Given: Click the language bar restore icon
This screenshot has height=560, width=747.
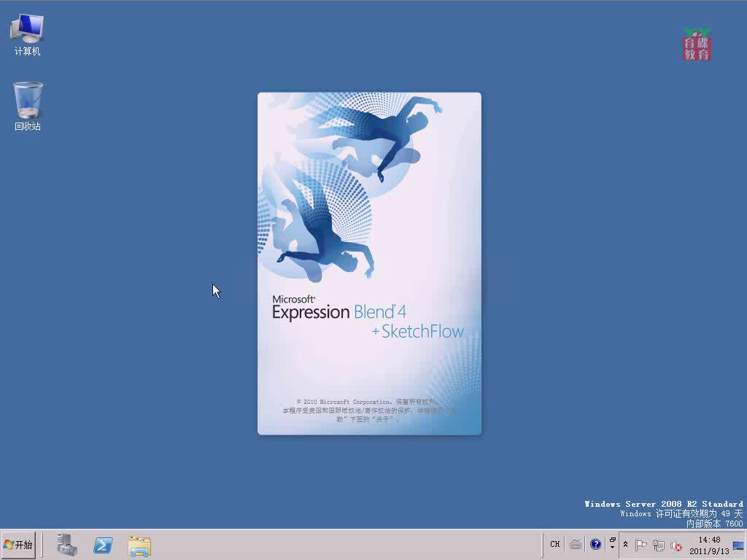Looking at the screenshot, I should (x=613, y=540).
